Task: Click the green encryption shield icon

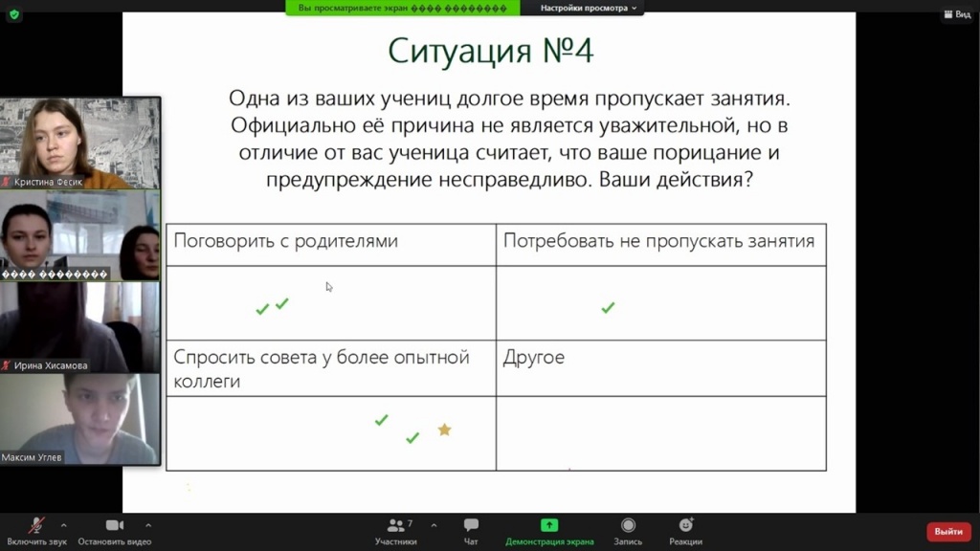Action: [x=13, y=14]
